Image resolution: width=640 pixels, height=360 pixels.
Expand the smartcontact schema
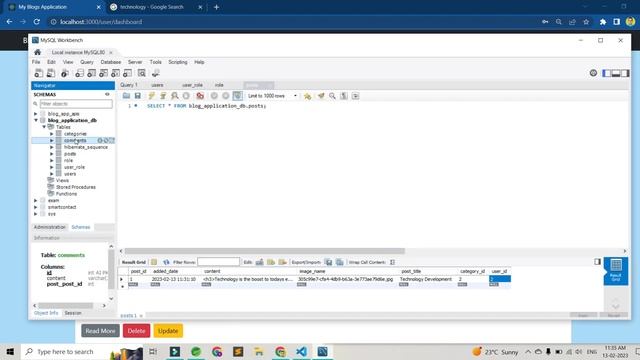(36, 207)
